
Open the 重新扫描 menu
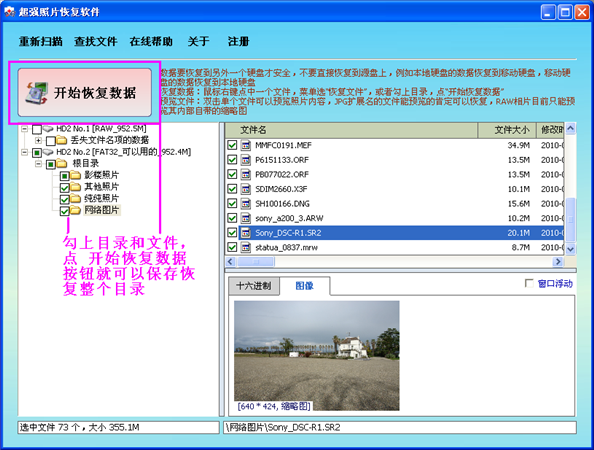(41, 41)
